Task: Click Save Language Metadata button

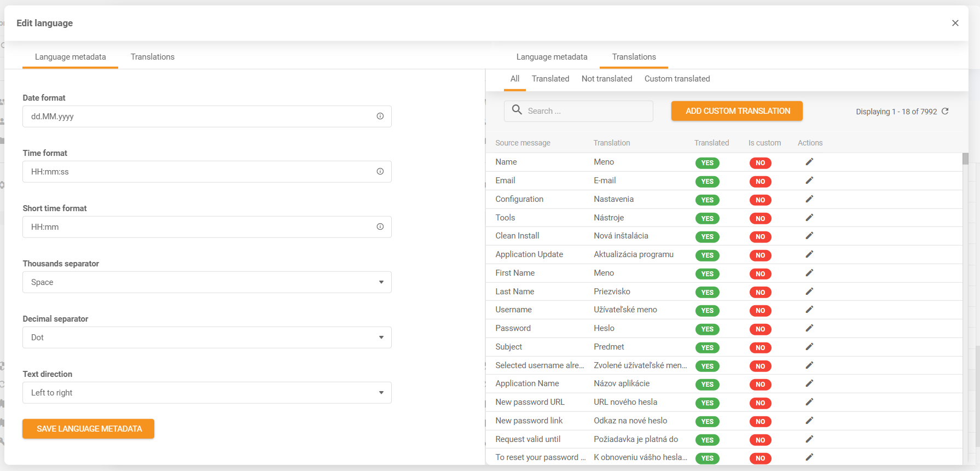Action: click(88, 429)
